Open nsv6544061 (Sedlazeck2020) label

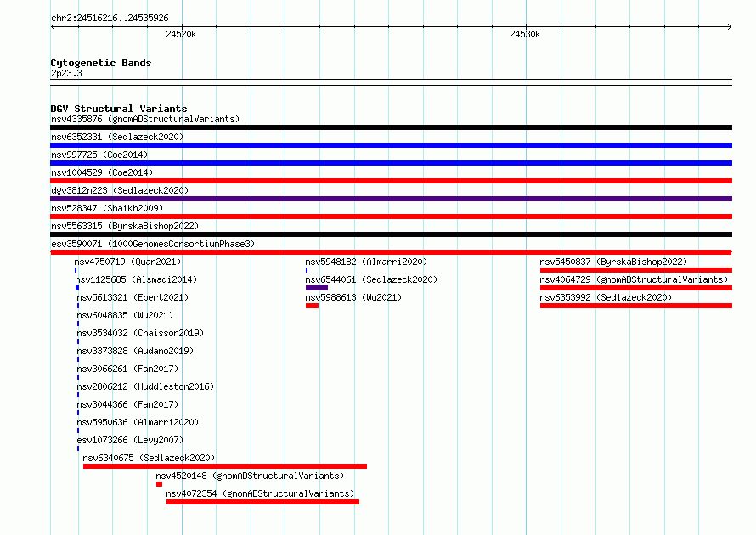(x=371, y=279)
